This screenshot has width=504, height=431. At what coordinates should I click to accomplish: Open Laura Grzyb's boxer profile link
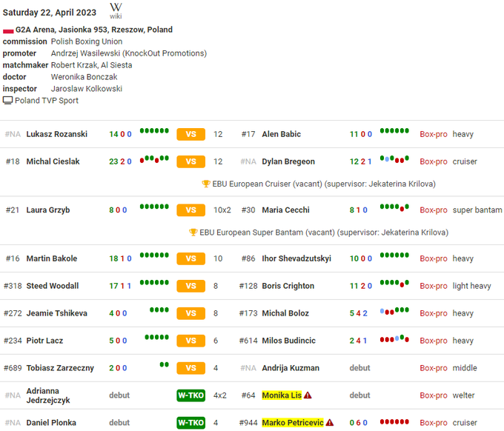(49, 210)
